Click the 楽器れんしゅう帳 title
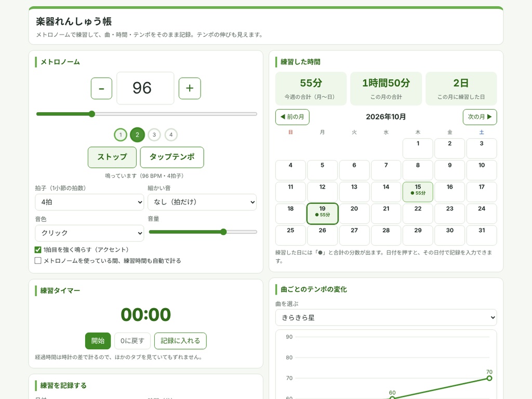The height and width of the screenshot is (399, 532). pos(74,21)
